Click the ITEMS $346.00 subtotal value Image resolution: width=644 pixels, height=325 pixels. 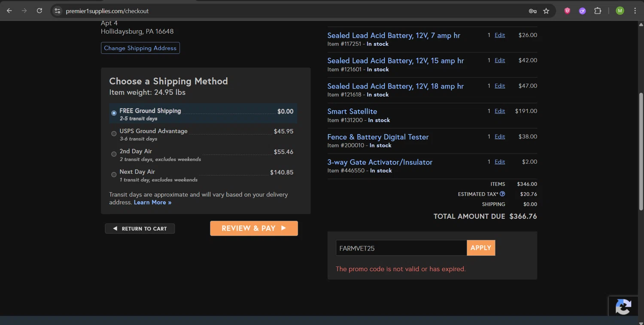527,184
